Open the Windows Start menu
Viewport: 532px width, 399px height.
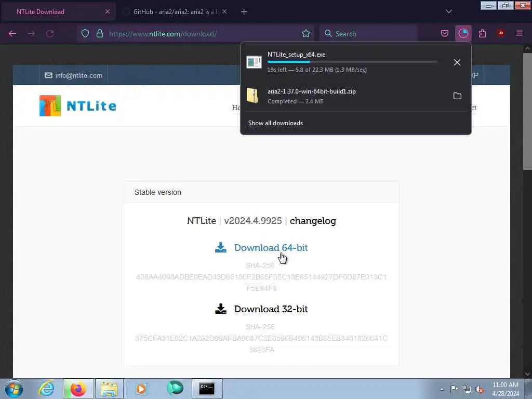click(14, 389)
